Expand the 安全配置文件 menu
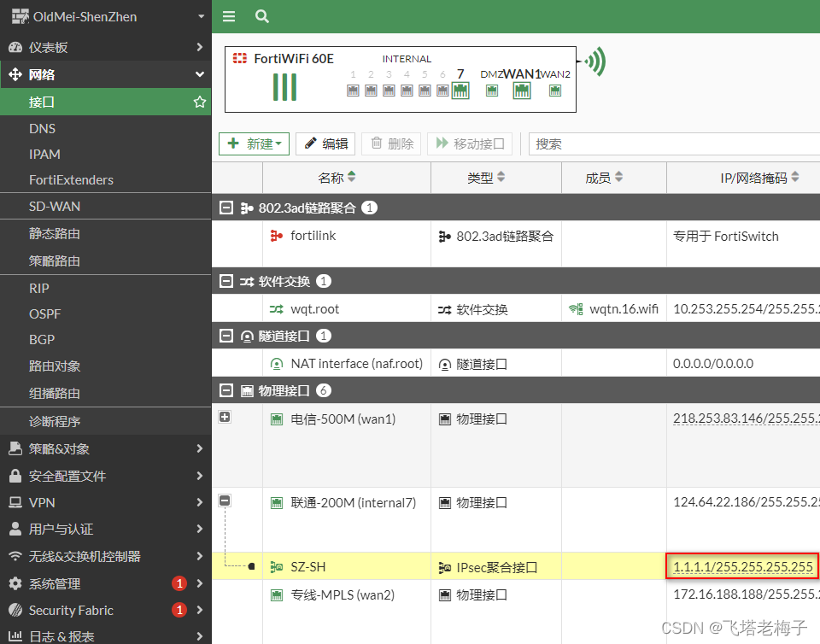This screenshot has height=644, width=820. coord(106,476)
